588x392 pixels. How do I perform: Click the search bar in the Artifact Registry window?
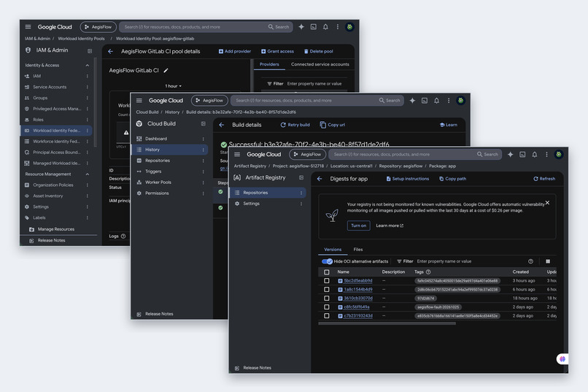point(416,154)
